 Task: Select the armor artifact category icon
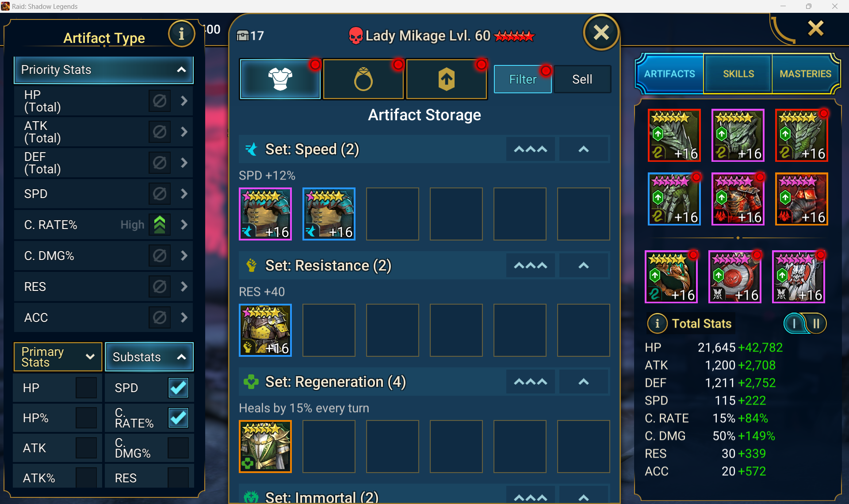[280, 79]
